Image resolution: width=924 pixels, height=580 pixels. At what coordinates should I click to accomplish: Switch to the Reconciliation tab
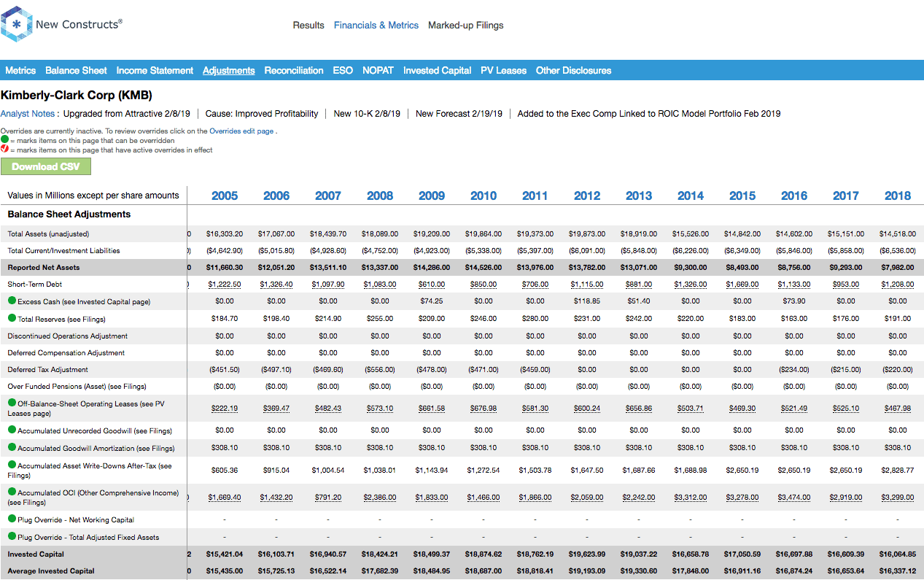coord(294,71)
